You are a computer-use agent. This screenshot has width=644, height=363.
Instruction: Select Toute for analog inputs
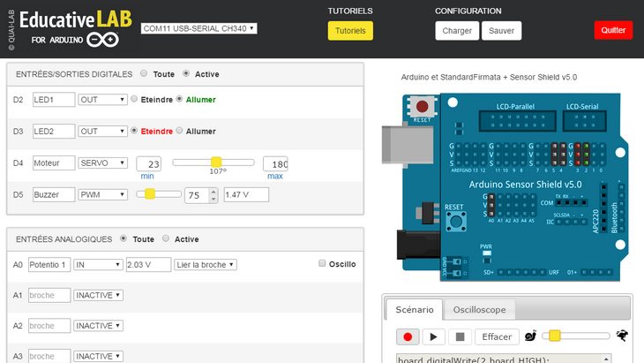(124, 238)
